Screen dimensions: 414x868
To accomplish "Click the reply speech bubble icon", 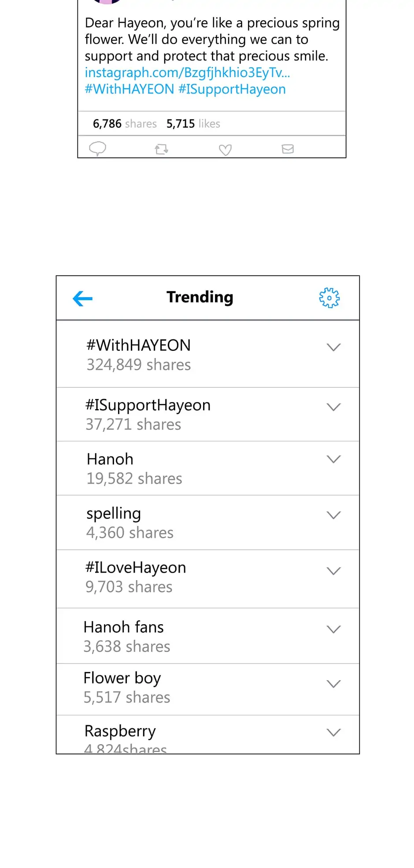I will pyautogui.click(x=97, y=149).
